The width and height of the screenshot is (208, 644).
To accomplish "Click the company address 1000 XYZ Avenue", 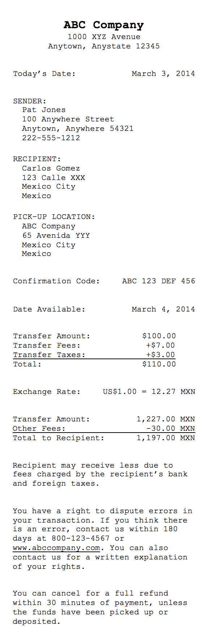I will [x=104, y=37].
